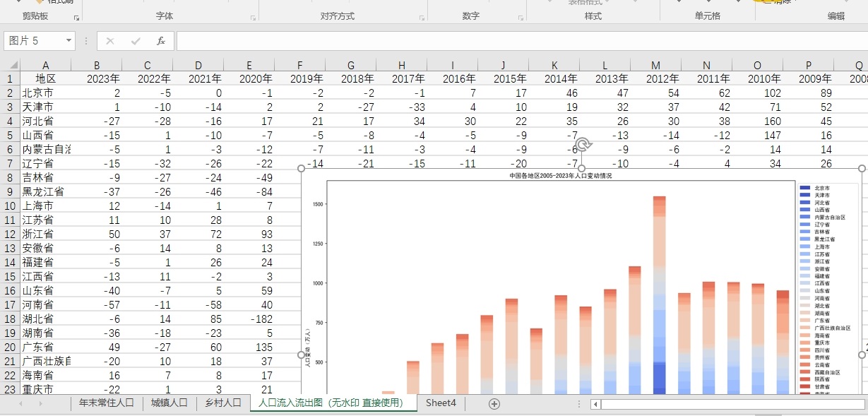Image resolution: width=868 pixels, height=416 pixels.
Task: Open the Name Box dropdown arrow
Action: (x=69, y=41)
